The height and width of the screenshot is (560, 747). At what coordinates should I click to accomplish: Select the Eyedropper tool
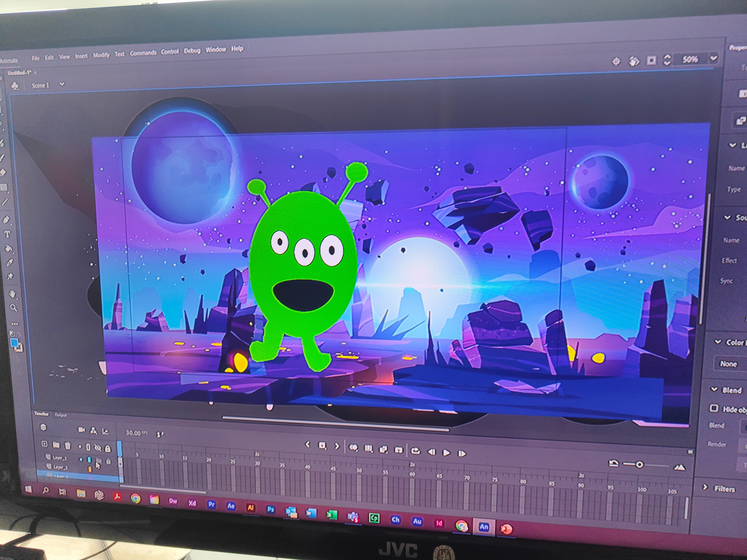pos(10,263)
